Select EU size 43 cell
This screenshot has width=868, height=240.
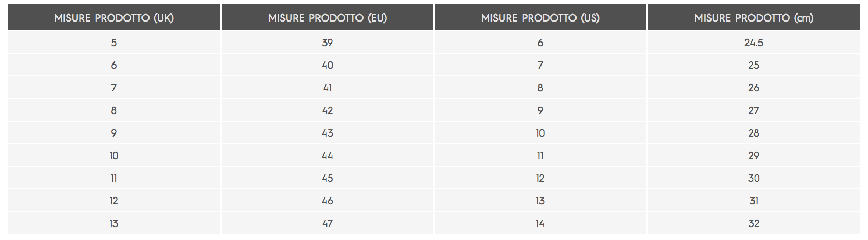coord(328,133)
